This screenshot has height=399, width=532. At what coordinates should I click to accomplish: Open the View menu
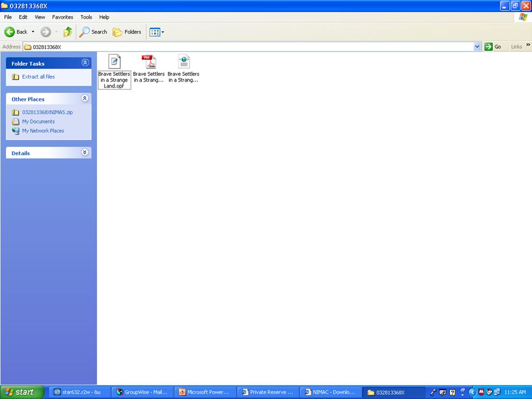[40, 17]
